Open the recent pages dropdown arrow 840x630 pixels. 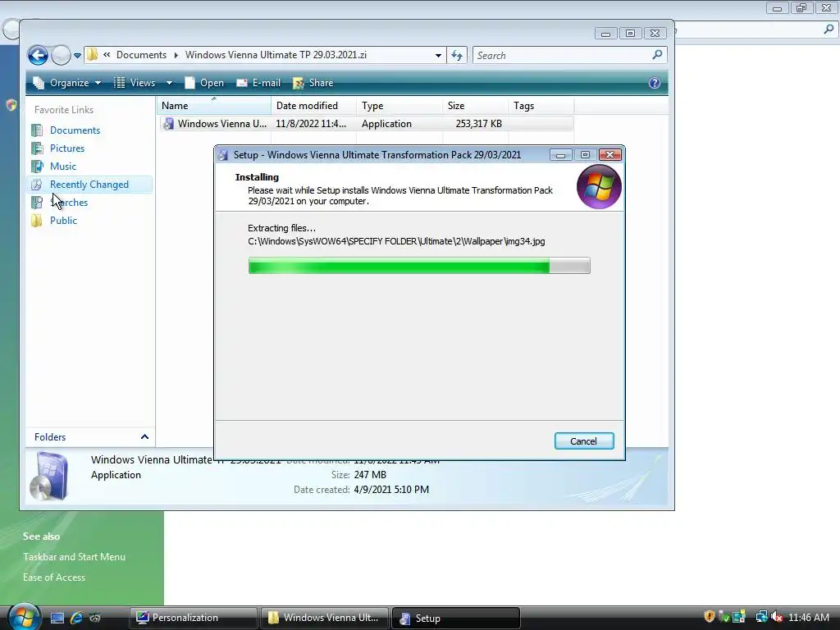click(x=77, y=55)
